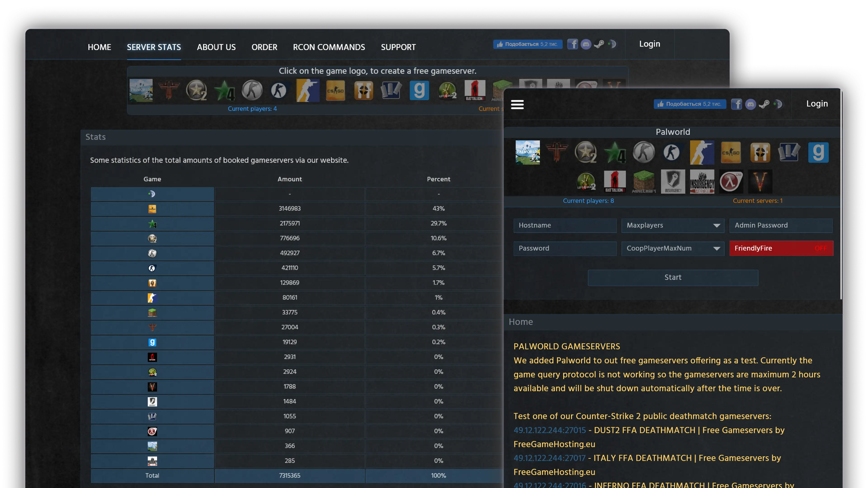Click the Insurgency Sandstorm game icon
The width and height of the screenshot is (868, 488).
tap(702, 182)
